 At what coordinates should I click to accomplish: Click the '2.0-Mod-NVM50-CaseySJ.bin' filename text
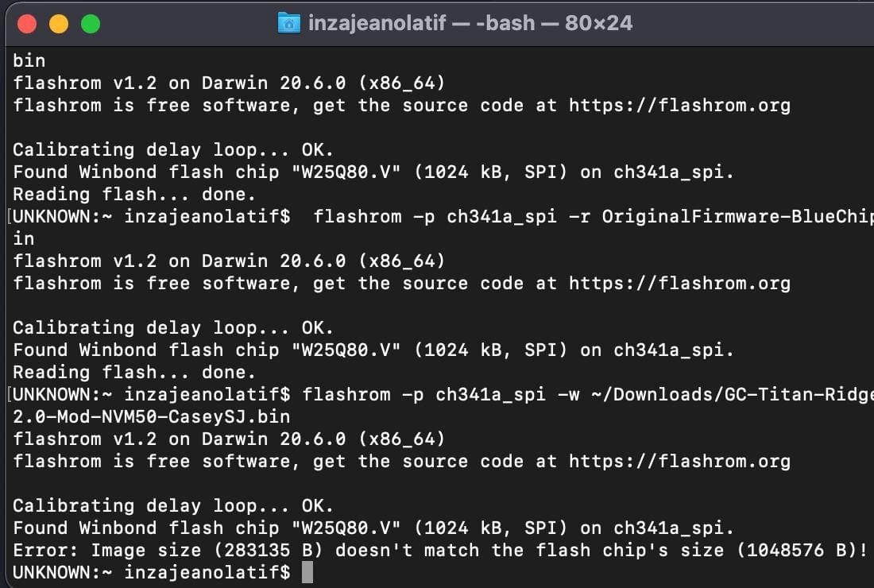(x=152, y=416)
